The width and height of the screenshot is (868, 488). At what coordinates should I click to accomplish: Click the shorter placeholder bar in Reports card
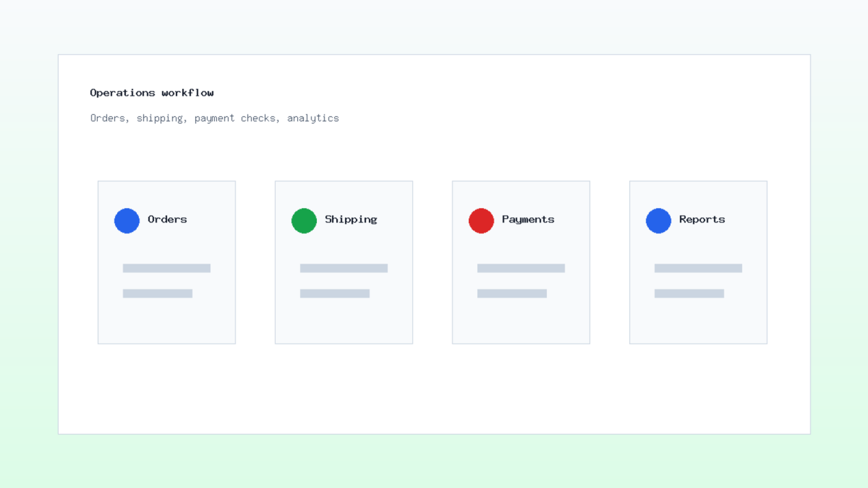pyautogui.click(x=689, y=293)
